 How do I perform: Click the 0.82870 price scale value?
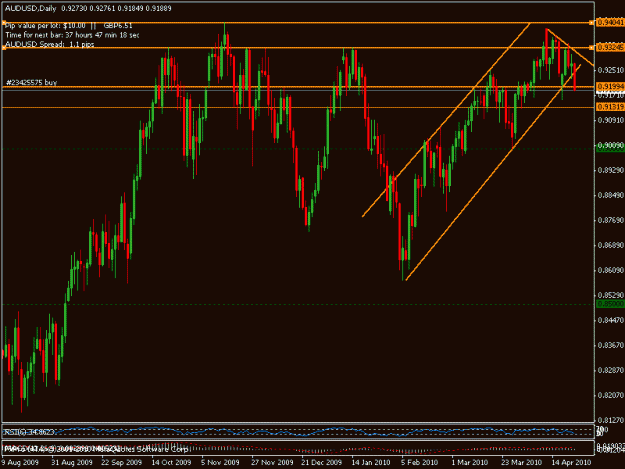tap(611, 371)
